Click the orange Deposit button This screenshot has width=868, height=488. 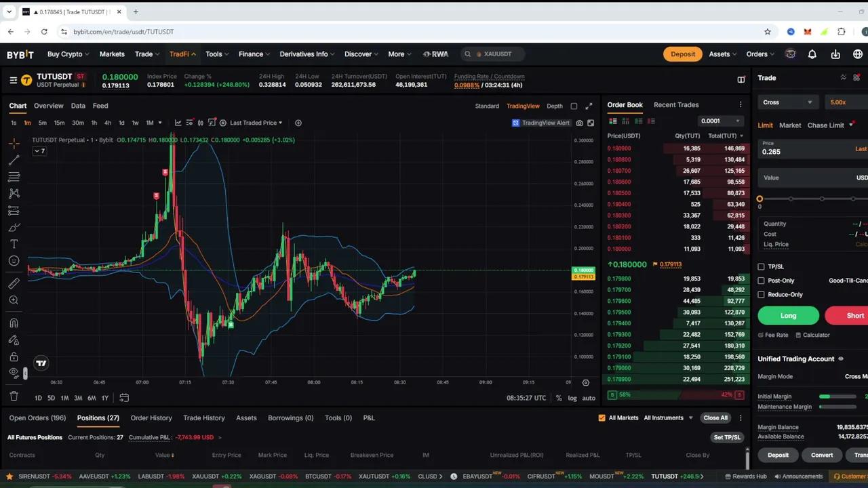coord(683,54)
